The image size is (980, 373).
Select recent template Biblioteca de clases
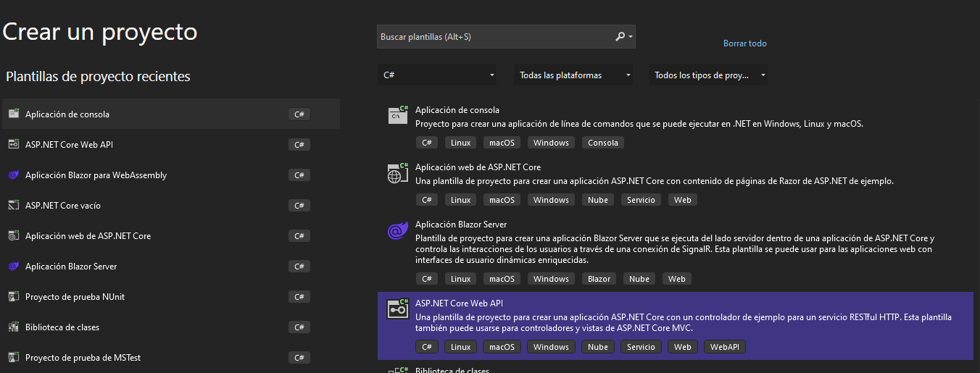(171, 327)
